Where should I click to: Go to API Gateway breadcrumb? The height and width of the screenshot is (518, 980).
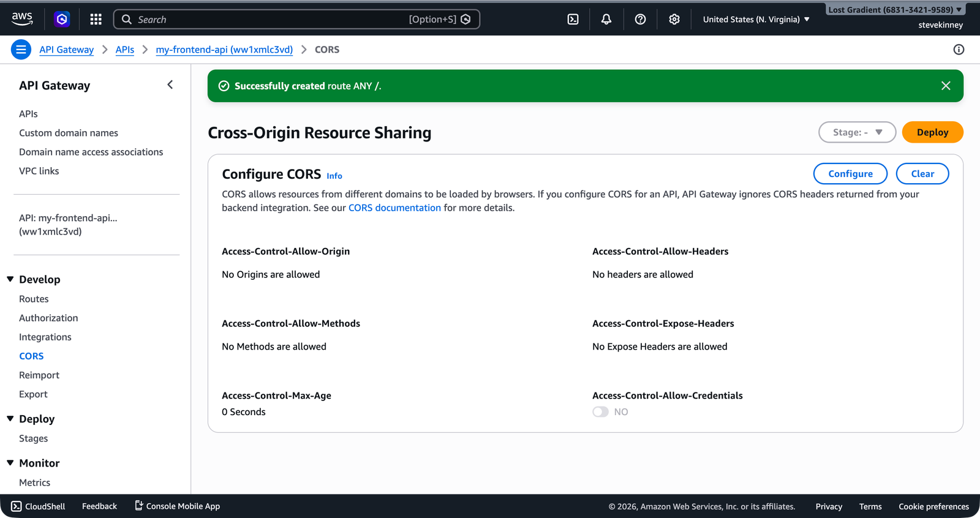coord(67,50)
